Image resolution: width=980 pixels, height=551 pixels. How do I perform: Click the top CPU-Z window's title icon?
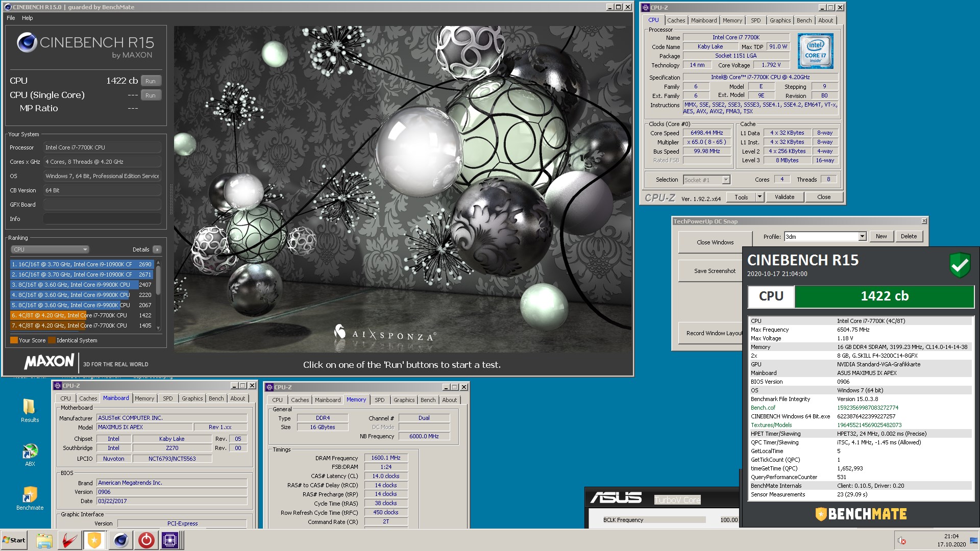(x=646, y=8)
